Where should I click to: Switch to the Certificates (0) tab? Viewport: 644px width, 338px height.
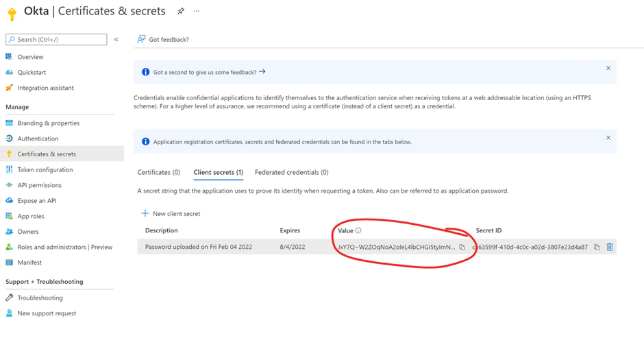[158, 172]
